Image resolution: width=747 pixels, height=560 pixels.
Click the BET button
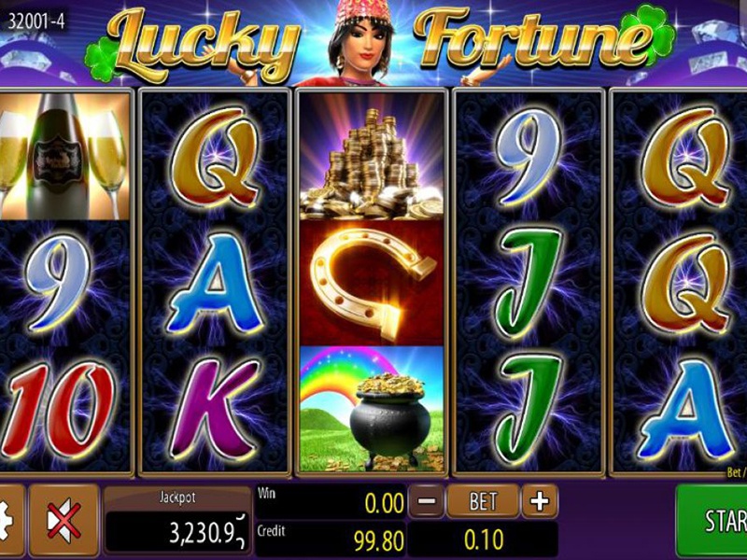tap(483, 501)
